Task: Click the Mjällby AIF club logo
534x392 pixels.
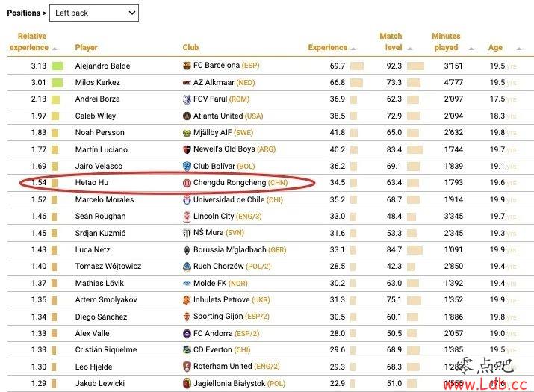Action: tap(187, 133)
